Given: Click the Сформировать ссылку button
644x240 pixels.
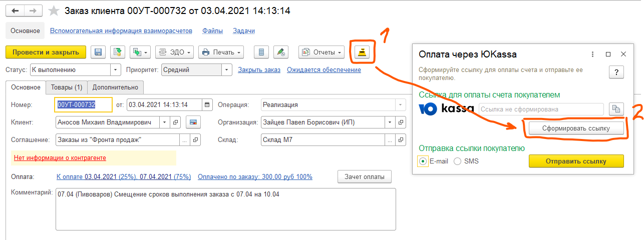Looking at the screenshot, I should pos(576,128).
